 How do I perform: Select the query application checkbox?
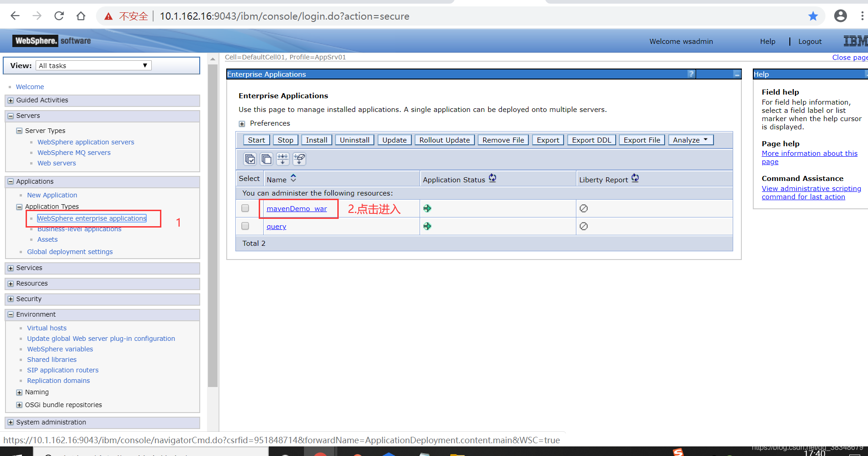[x=245, y=226]
